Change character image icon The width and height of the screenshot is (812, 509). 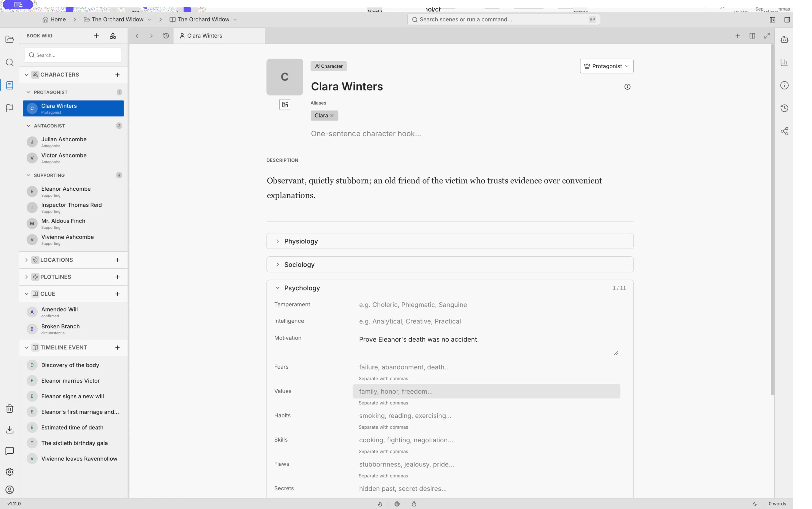pyautogui.click(x=285, y=105)
